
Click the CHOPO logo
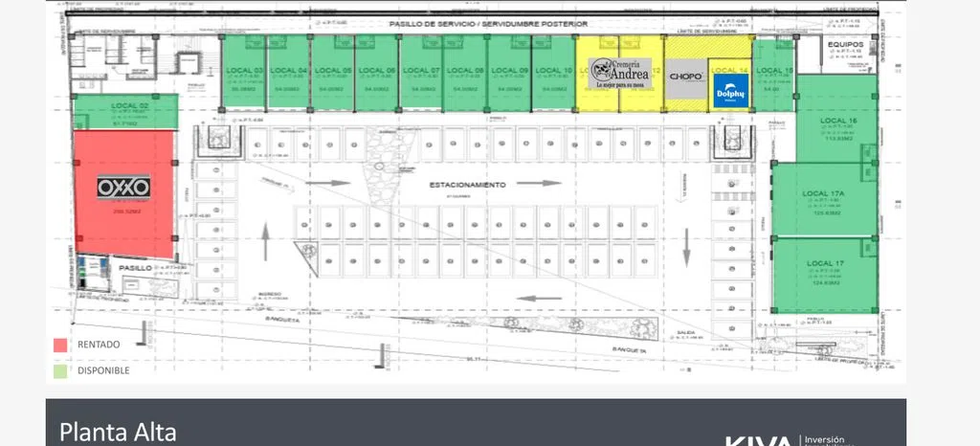point(686,78)
